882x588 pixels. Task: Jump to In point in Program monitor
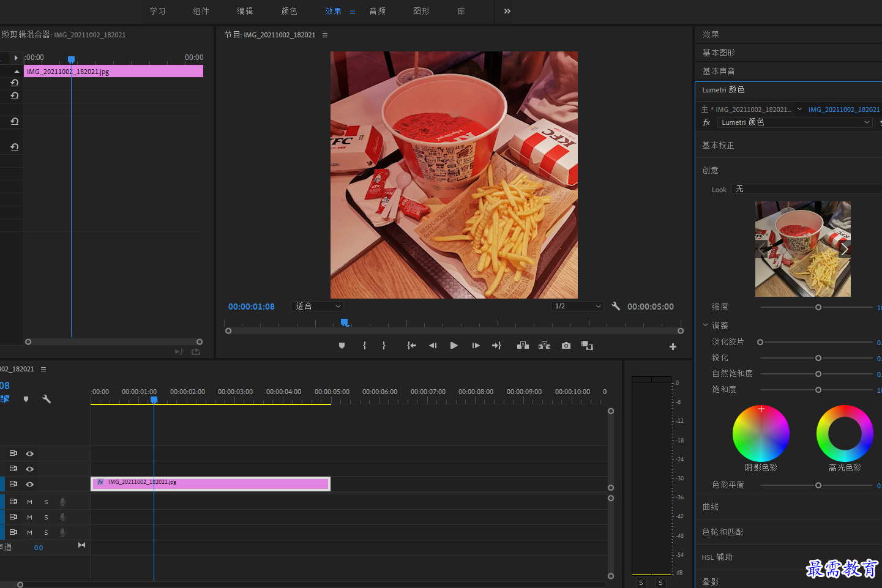pyautogui.click(x=412, y=346)
